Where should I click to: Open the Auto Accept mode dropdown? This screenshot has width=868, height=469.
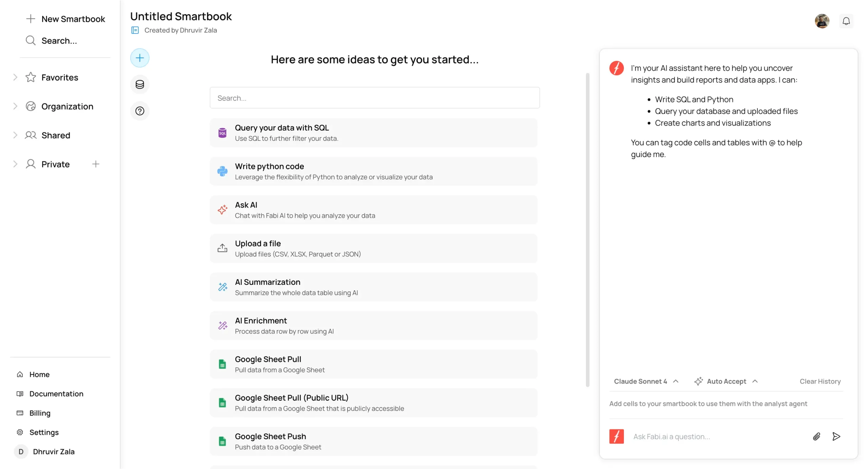click(x=726, y=381)
